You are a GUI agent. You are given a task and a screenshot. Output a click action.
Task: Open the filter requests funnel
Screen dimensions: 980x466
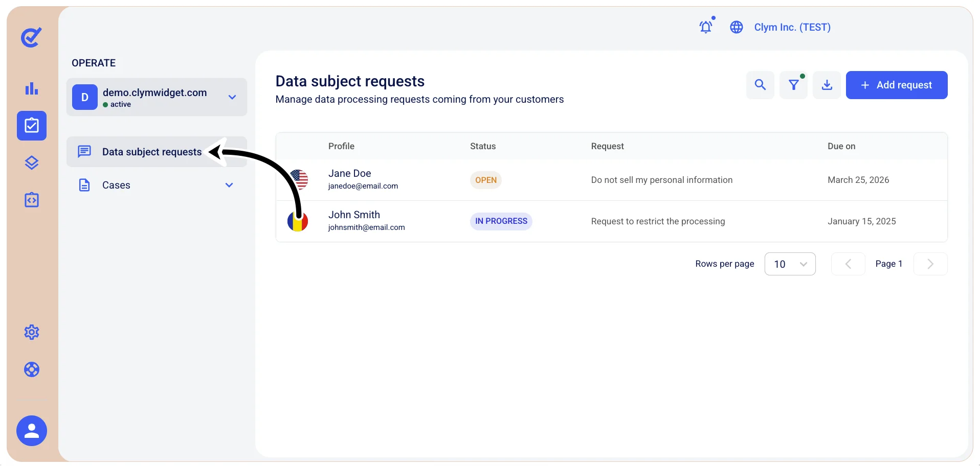pyautogui.click(x=793, y=85)
